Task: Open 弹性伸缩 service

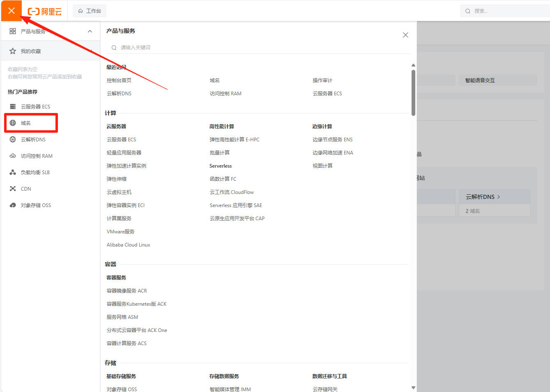Action: 117,179
